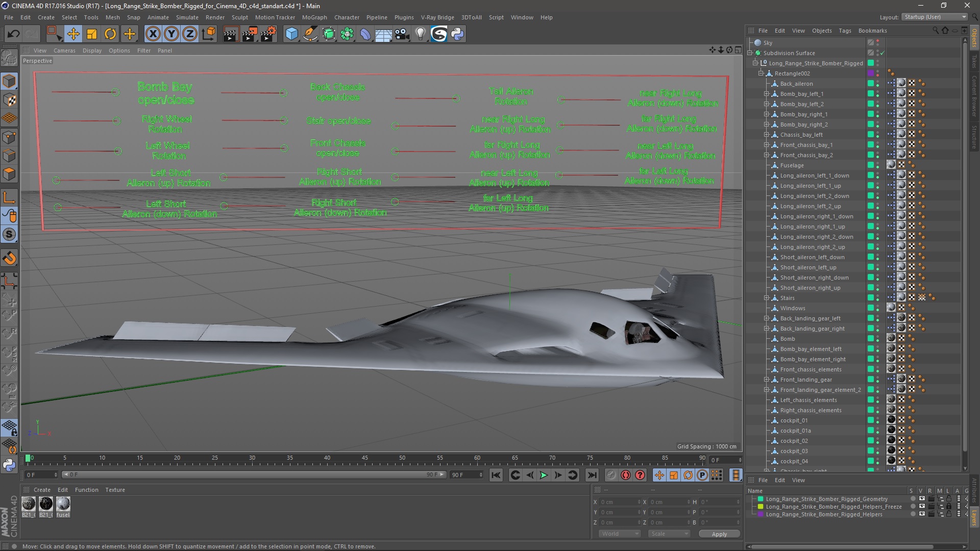Image resolution: width=980 pixels, height=551 pixels.
Task: Open the Scale mode dropdown
Action: click(x=669, y=534)
